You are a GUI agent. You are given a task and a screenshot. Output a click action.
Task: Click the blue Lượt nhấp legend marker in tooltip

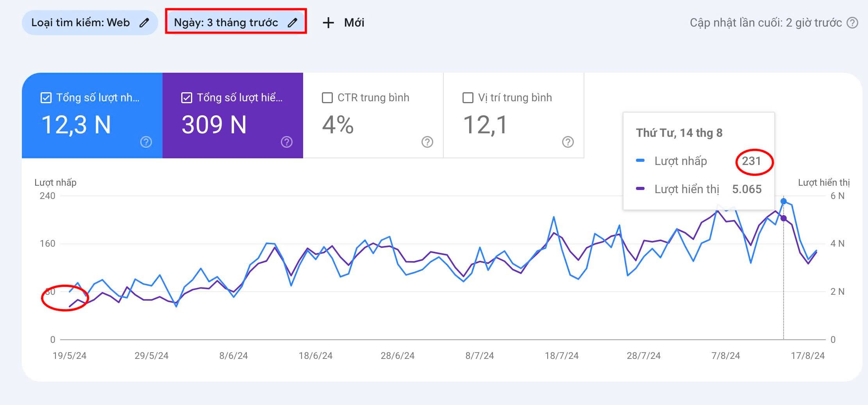(640, 161)
